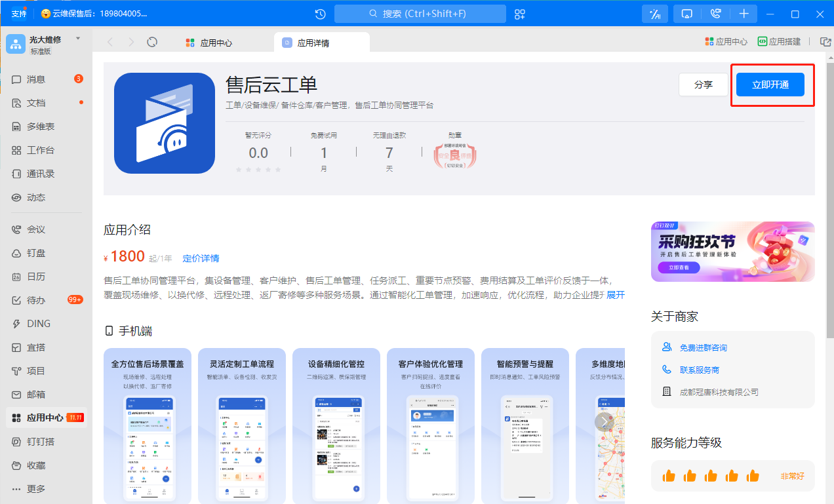
Task: Click the 成都冠唐科技有限公司 company name
Action: [719, 392]
